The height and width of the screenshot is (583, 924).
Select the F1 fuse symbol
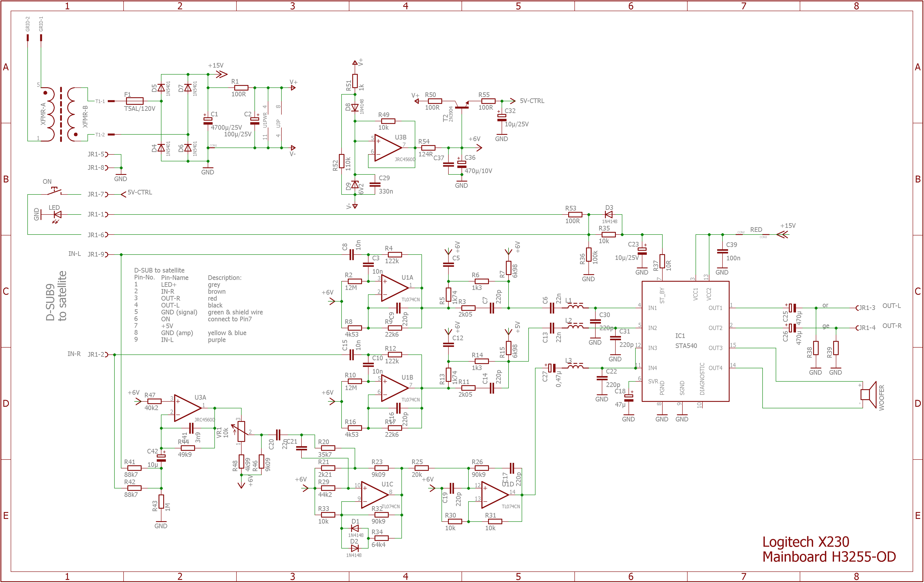point(135,101)
